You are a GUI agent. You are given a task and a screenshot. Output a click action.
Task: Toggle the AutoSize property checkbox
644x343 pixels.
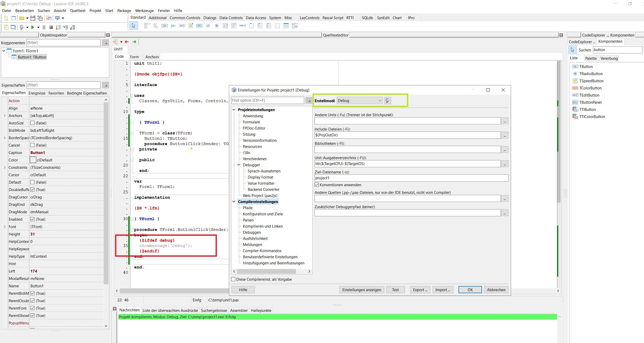click(32, 123)
